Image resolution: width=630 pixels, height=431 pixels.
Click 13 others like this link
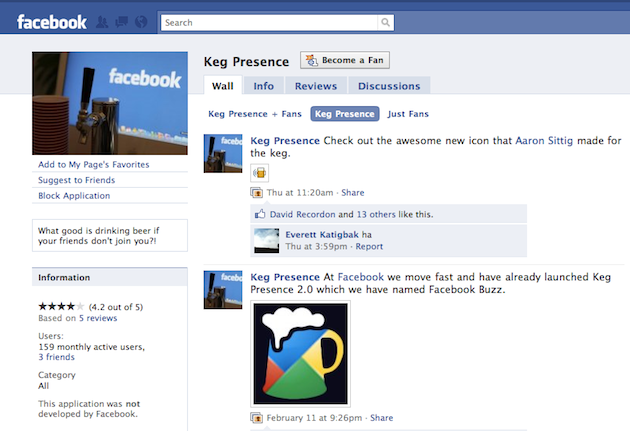pos(375,214)
